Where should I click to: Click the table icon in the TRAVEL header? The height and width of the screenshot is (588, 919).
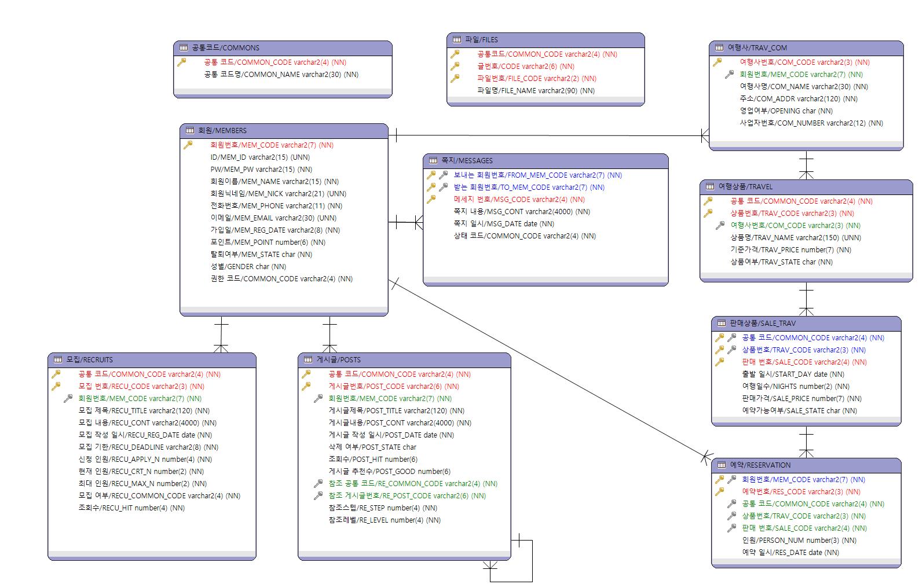710,186
